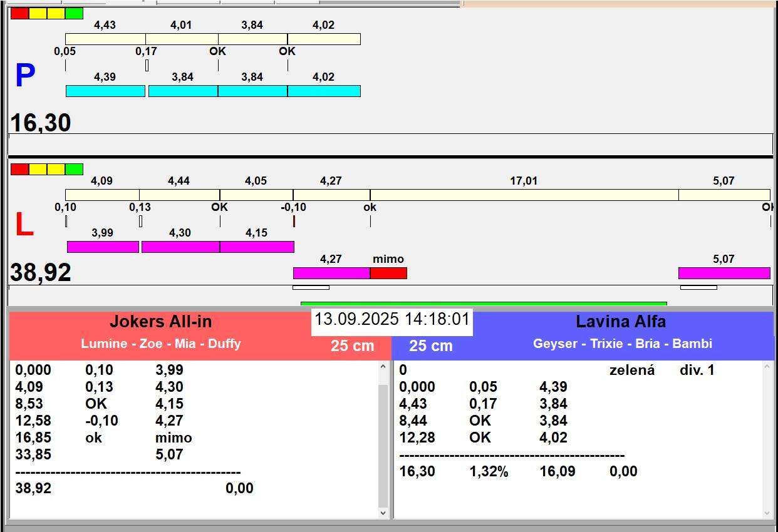Screen dimensions: 778x532
Task: Click the 25 cm jump height on blue side
Action: pos(430,345)
